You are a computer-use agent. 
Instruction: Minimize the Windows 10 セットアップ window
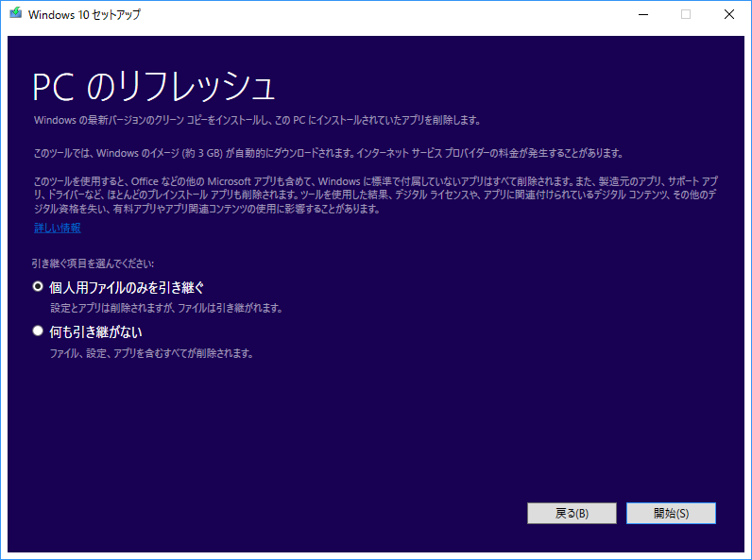tap(643, 14)
